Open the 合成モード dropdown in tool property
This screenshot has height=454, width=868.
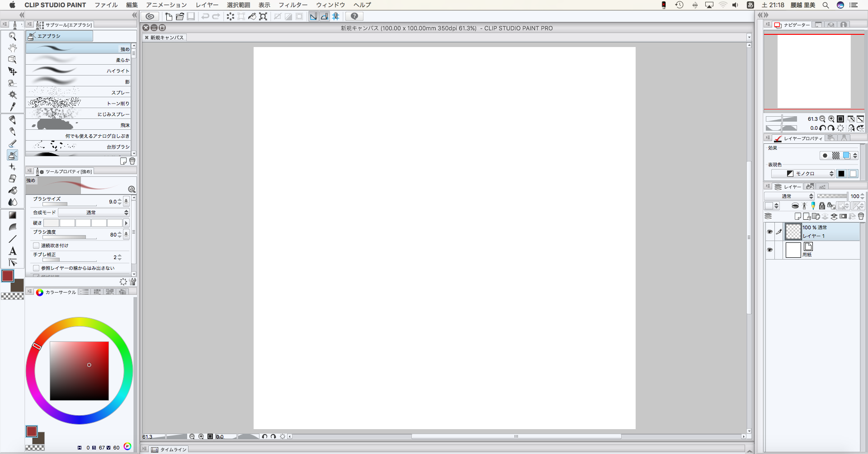pos(94,213)
